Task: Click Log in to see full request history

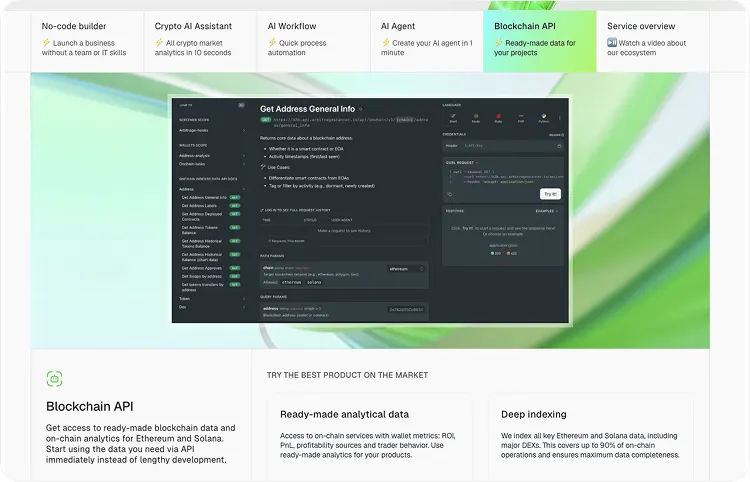Action: pos(296,210)
